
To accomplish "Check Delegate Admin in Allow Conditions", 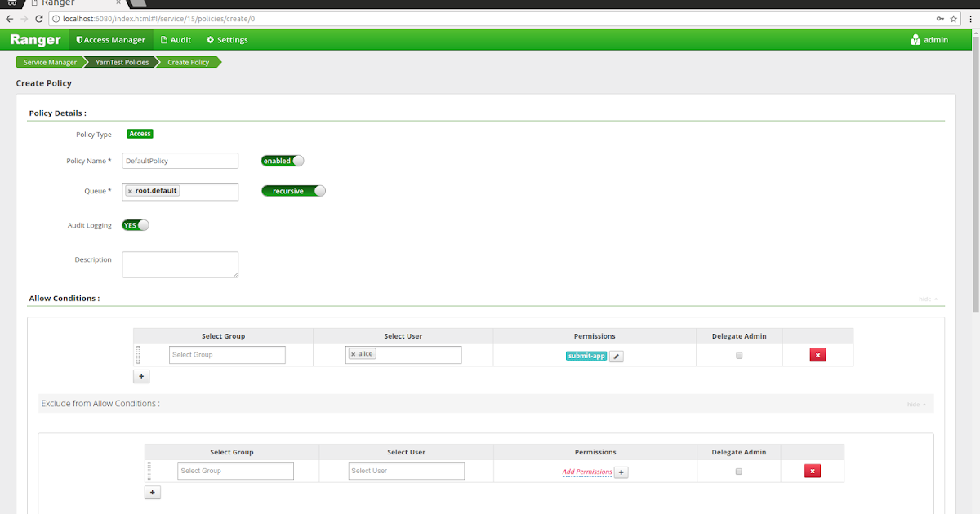I will point(737,355).
